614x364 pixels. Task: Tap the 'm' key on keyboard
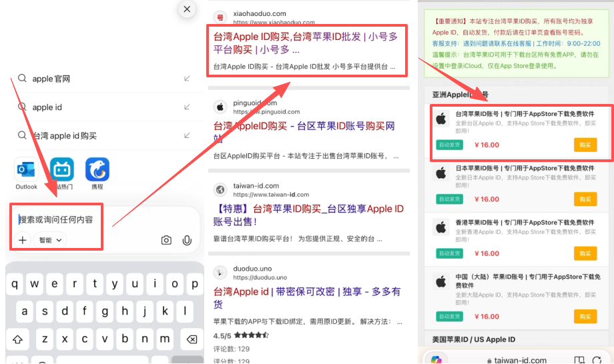[164, 339]
